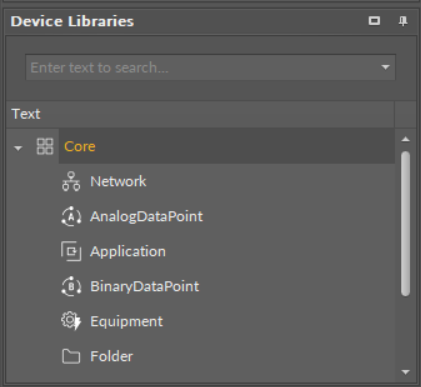
Task: Open the search box dropdown arrow
Action: click(385, 67)
